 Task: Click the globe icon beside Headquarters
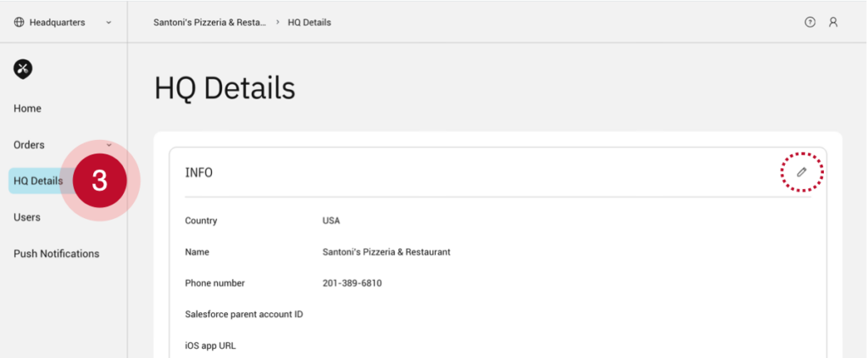coord(19,22)
